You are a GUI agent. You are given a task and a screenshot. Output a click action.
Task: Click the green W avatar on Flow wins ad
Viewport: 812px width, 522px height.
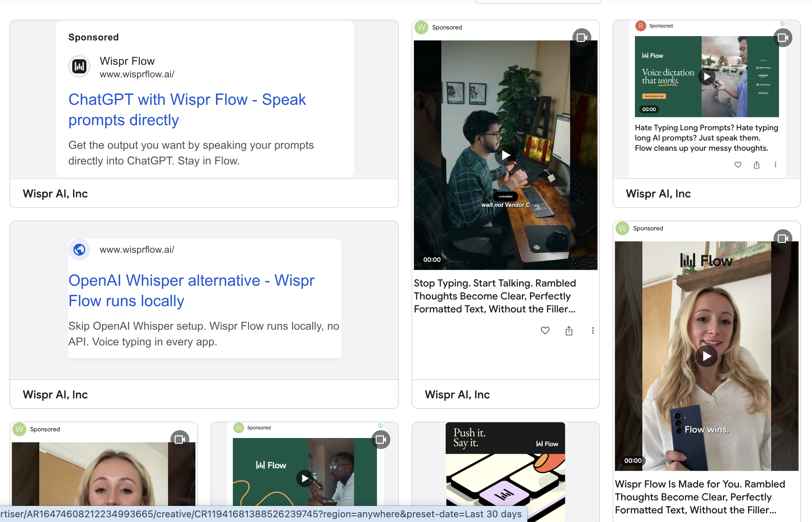pos(622,228)
